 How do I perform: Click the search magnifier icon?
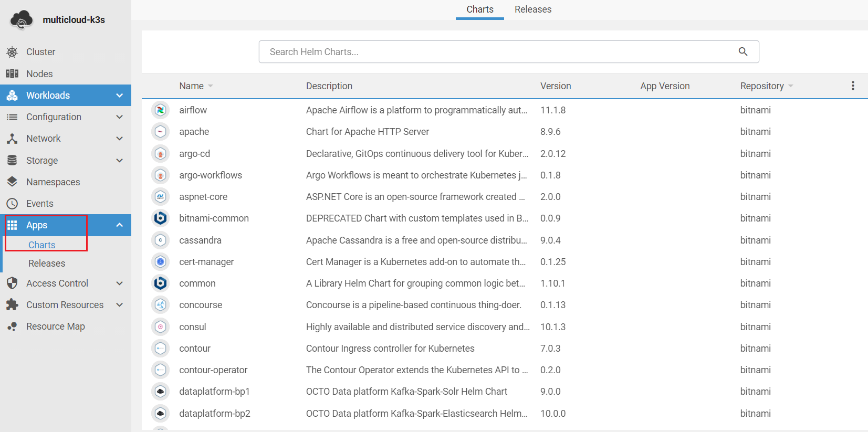(x=743, y=51)
